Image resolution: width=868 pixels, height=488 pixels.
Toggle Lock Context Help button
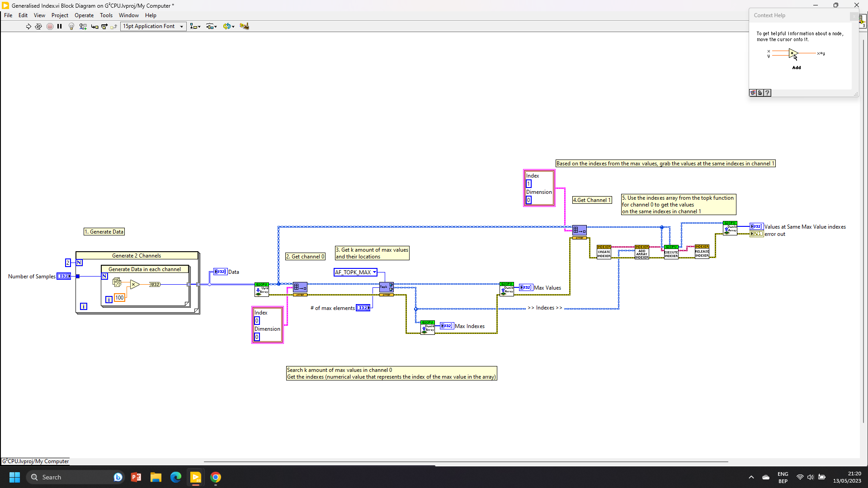click(760, 93)
